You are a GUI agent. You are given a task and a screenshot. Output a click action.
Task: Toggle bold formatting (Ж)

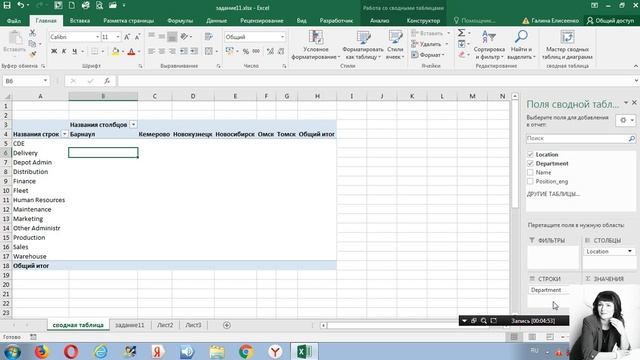pos(54,51)
